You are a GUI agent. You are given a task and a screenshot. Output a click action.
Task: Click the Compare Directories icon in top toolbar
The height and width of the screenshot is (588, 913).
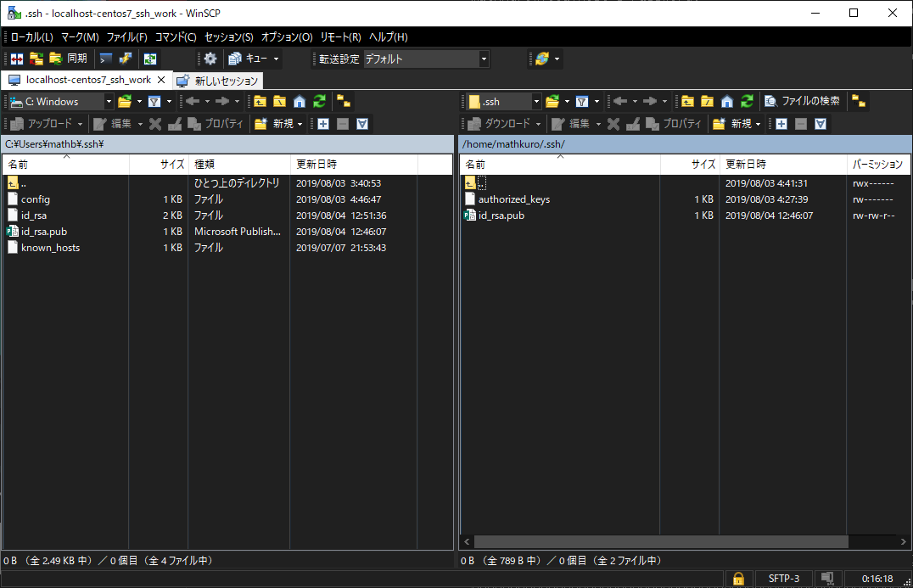coord(17,59)
